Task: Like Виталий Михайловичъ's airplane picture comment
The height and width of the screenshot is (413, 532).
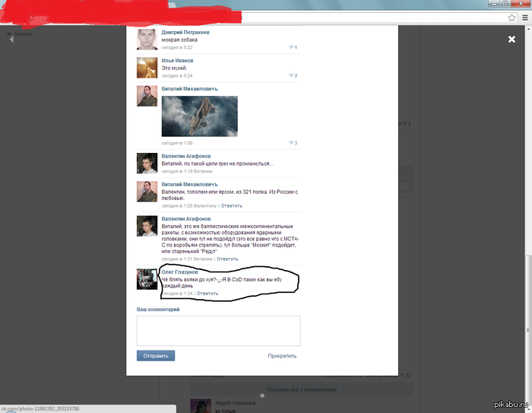Action: click(x=292, y=143)
